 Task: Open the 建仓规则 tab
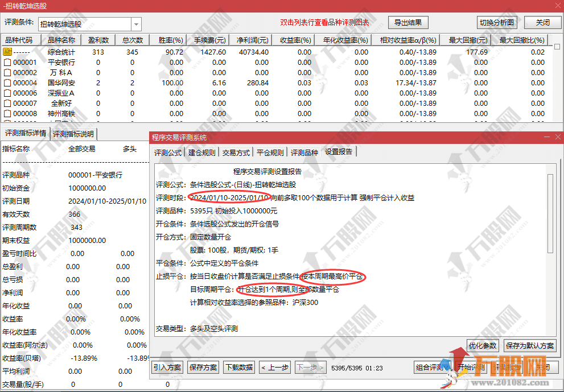202,152
